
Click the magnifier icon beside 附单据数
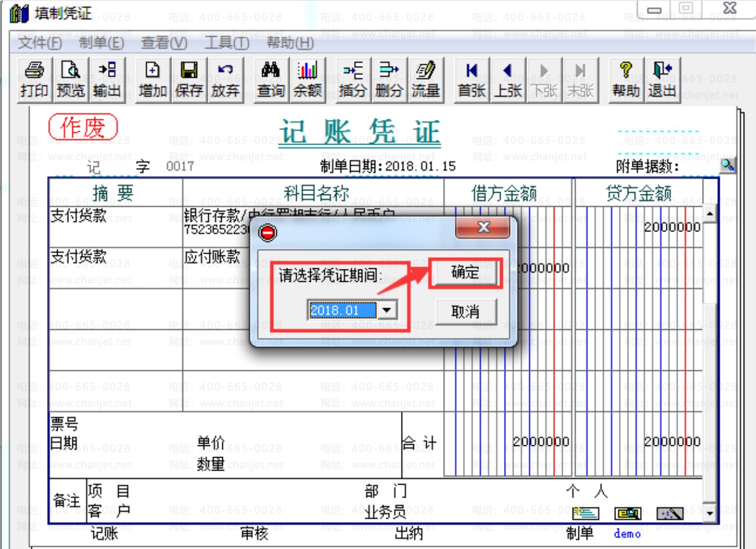pyautogui.click(x=727, y=165)
